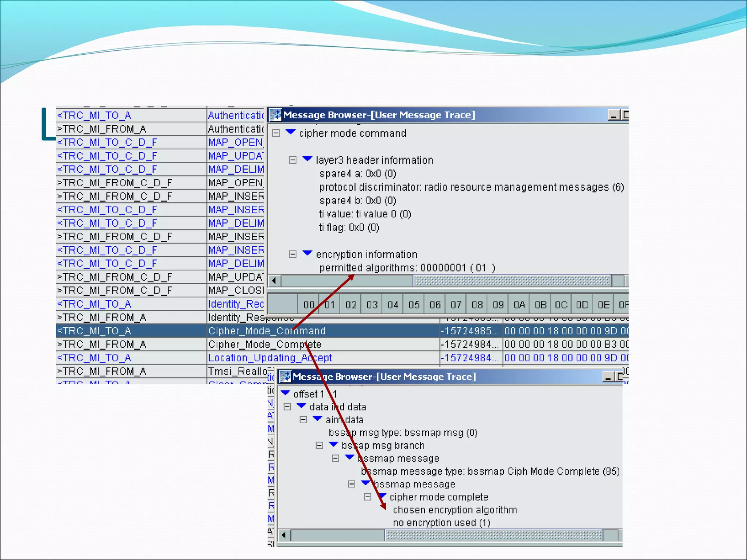The image size is (747, 560).
Task: Select 'protocol discriminator' tree line
Action: tap(472, 187)
